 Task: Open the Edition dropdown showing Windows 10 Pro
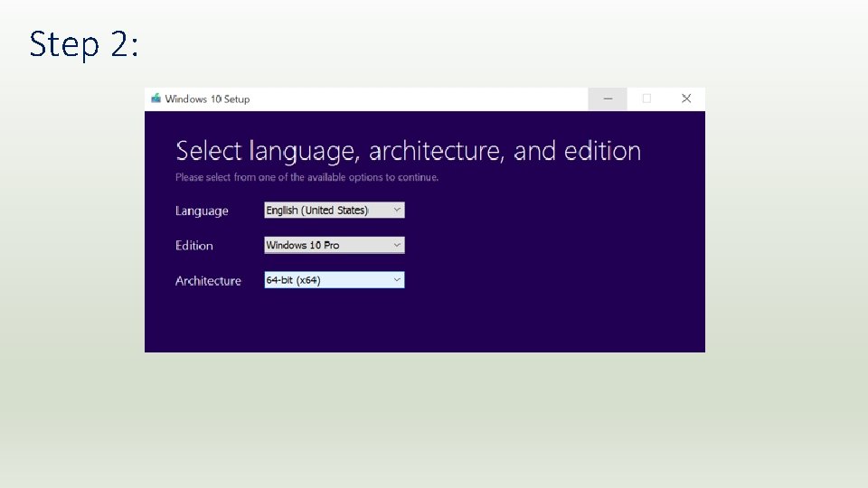[335, 245]
